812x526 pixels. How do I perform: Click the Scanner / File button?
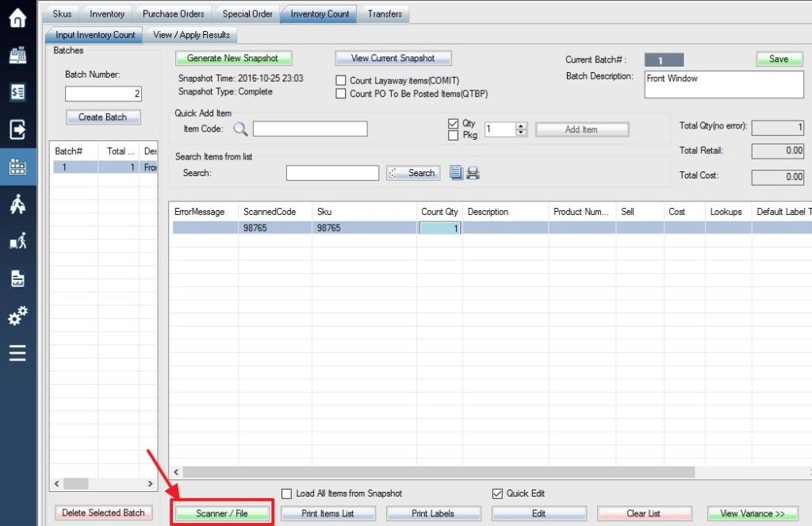222,512
